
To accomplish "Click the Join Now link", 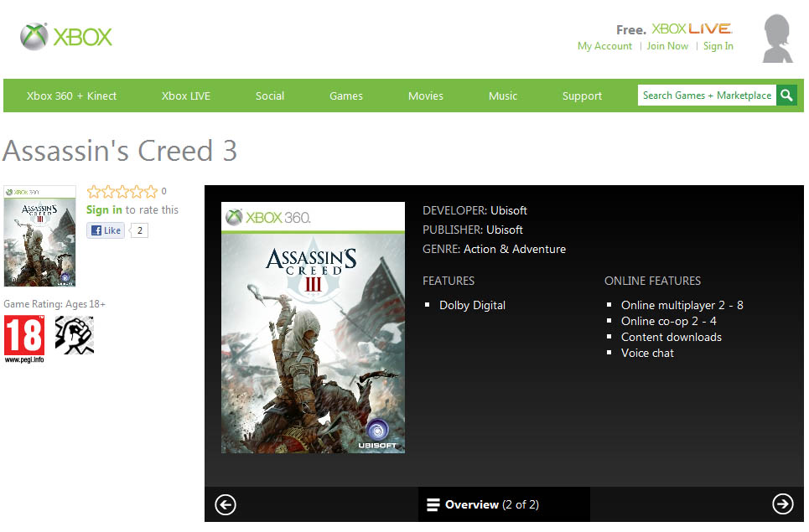I will [x=667, y=46].
